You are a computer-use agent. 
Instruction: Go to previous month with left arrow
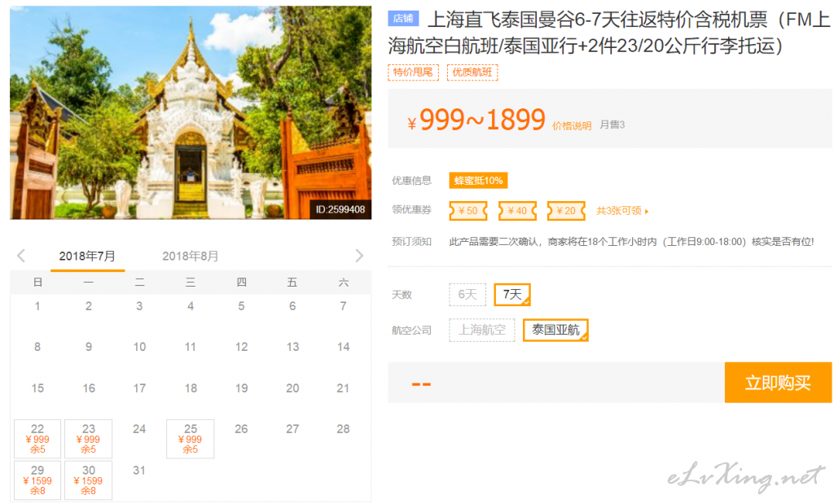(x=21, y=256)
